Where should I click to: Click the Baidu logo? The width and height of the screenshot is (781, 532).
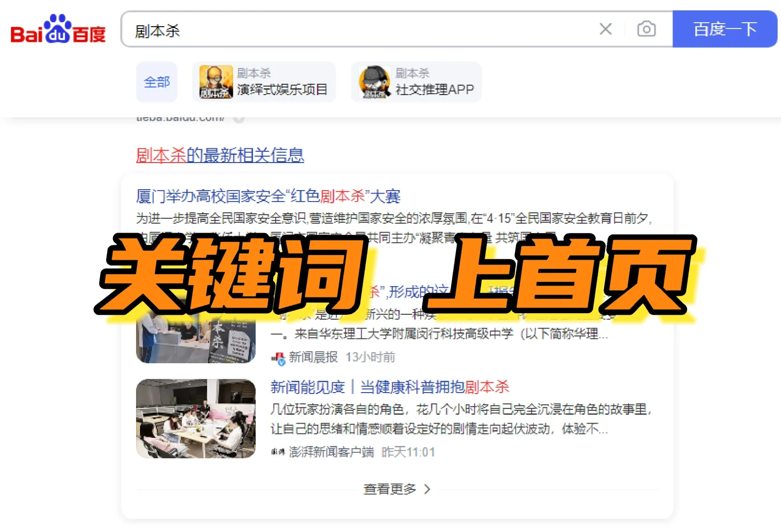[58, 29]
